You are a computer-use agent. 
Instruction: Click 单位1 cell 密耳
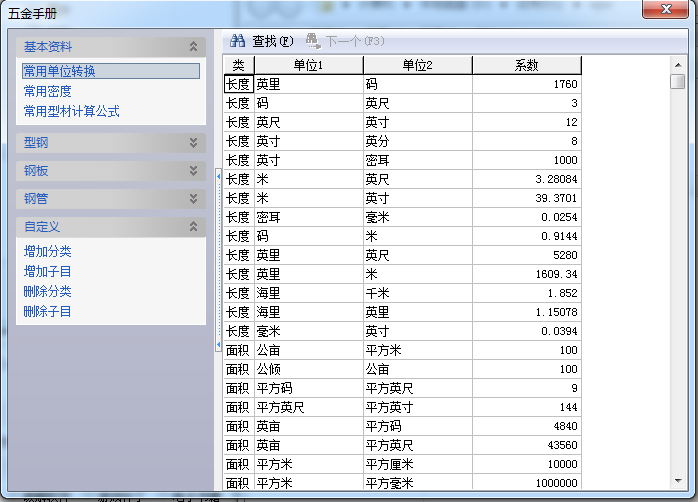[x=308, y=217]
